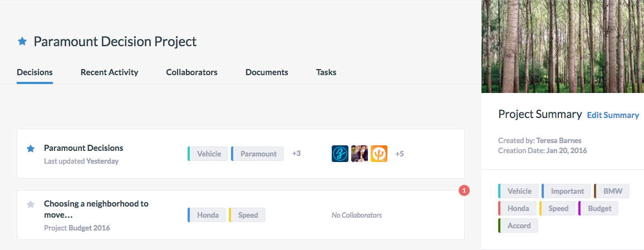Click the Edit Summary link

point(613,115)
